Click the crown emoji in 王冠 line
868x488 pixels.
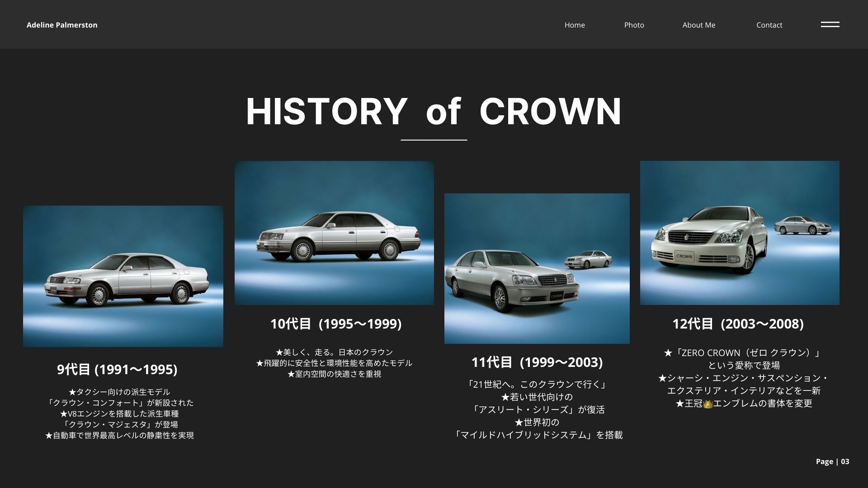pyautogui.click(x=708, y=404)
